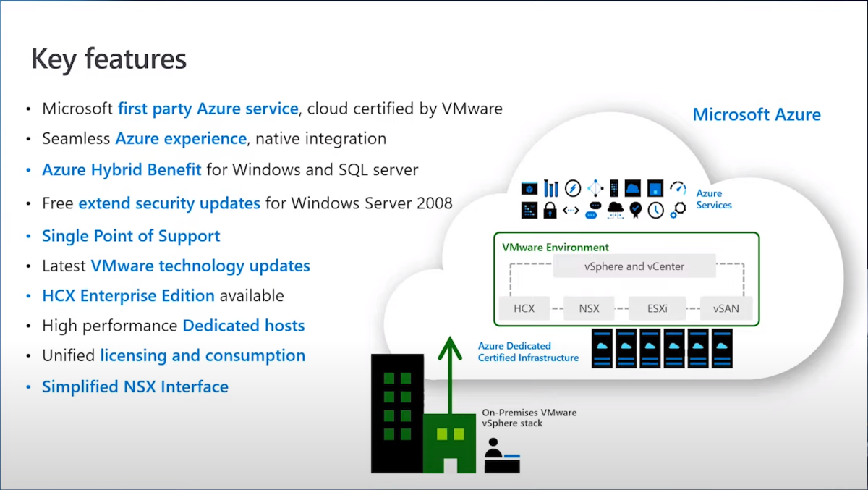Click the HCX box in VMware Environment
The width and height of the screenshot is (868, 490).
[x=524, y=308]
